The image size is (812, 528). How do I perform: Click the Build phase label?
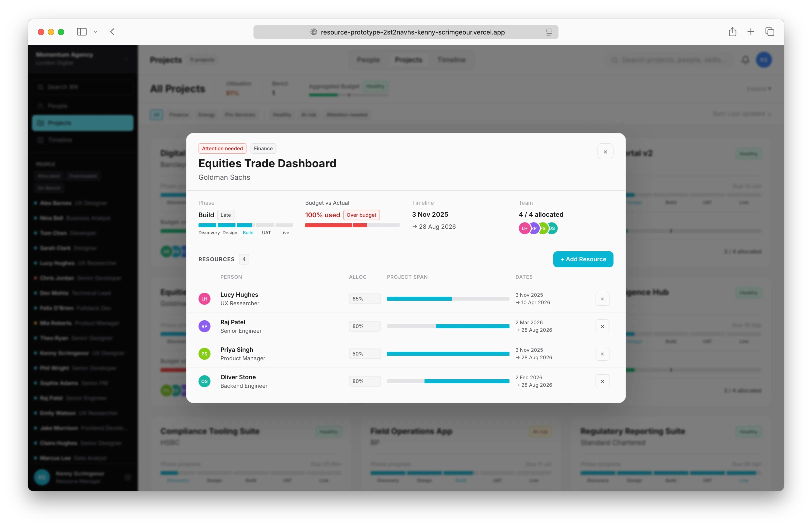[248, 232]
